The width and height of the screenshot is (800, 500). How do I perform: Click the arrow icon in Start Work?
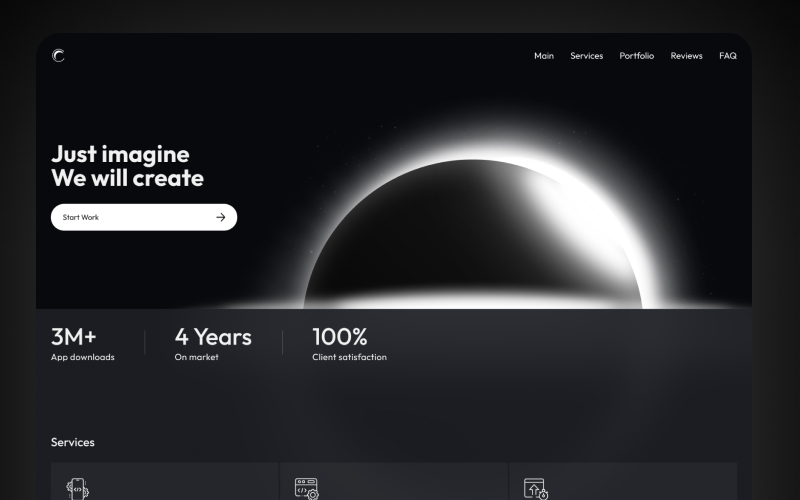[220, 217]
